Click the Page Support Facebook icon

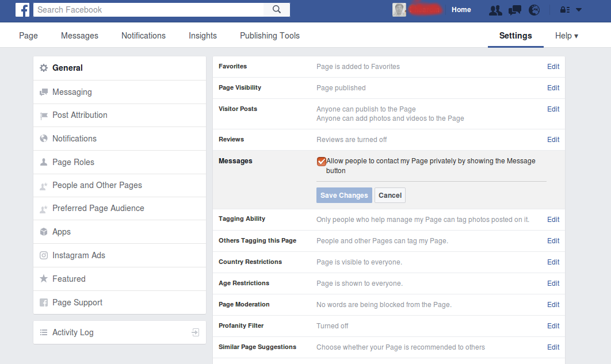tap(44, 302)
